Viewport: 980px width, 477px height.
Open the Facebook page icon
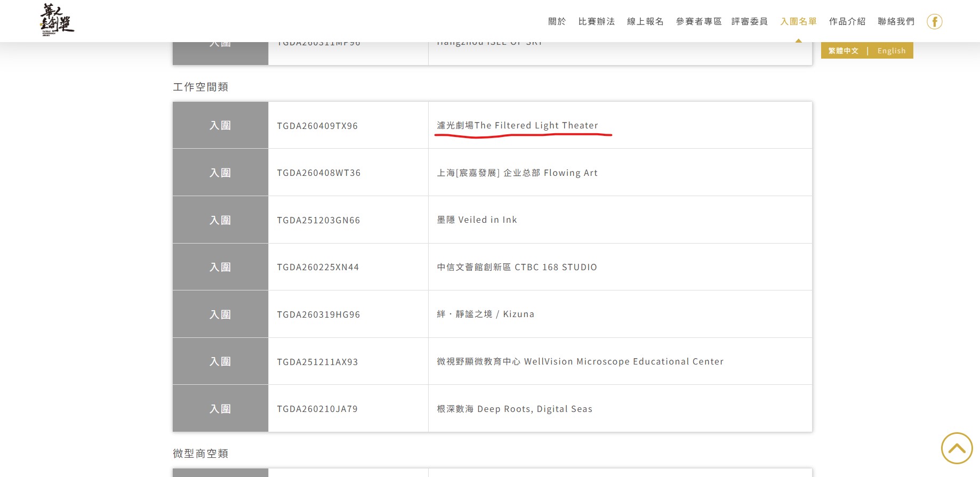click(x=934, y=21)
